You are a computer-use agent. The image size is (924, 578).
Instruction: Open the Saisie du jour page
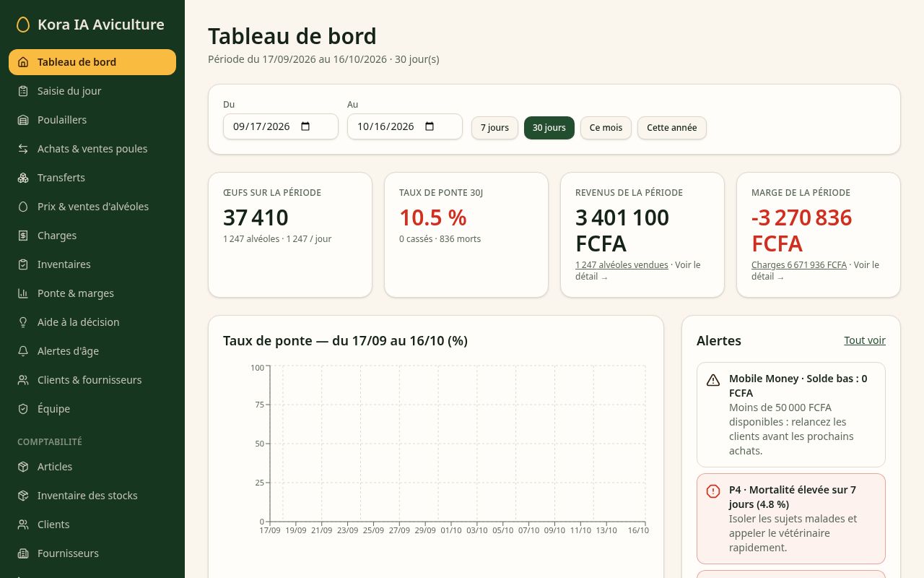point(92,91)
